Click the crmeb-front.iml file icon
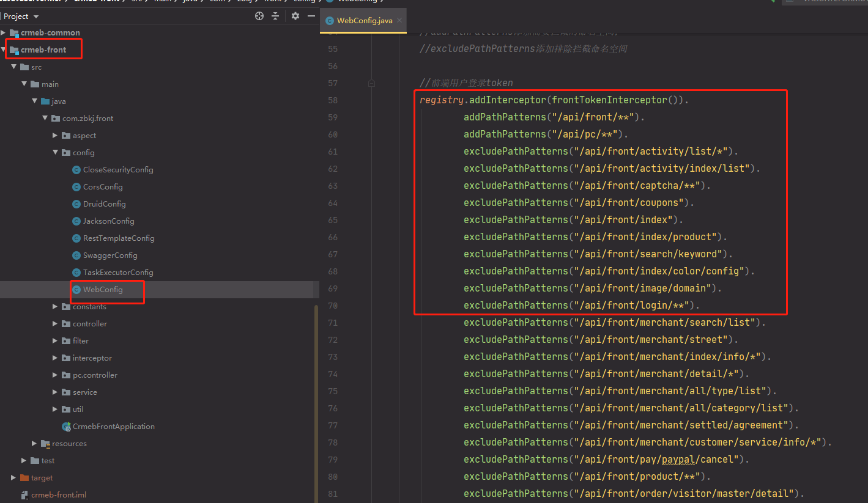The height and width of the screenshot is (503, 868). pyautogui.click(x=24, y=494)
